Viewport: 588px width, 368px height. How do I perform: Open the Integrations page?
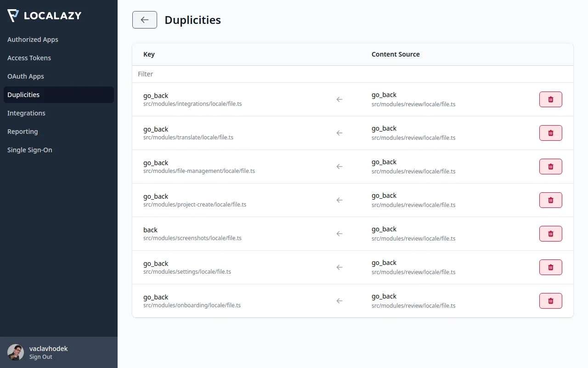(x=26, y=113)
